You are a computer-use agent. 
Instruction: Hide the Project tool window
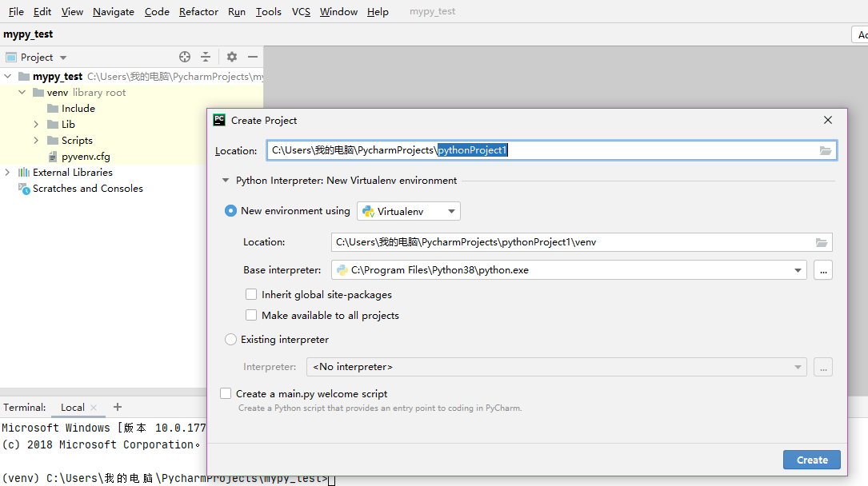point(253,57)
